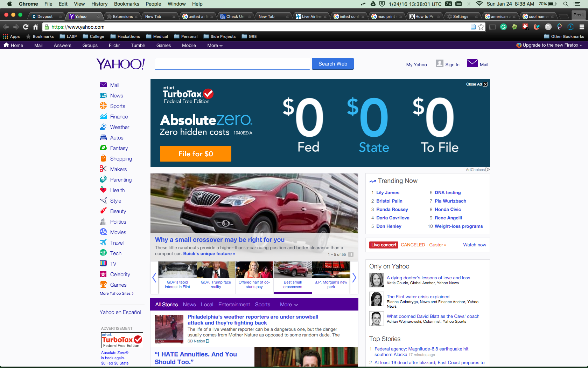Open Yahoo en Español link
Viewport: 588px width, 368px height.
[x=120, y=312]
